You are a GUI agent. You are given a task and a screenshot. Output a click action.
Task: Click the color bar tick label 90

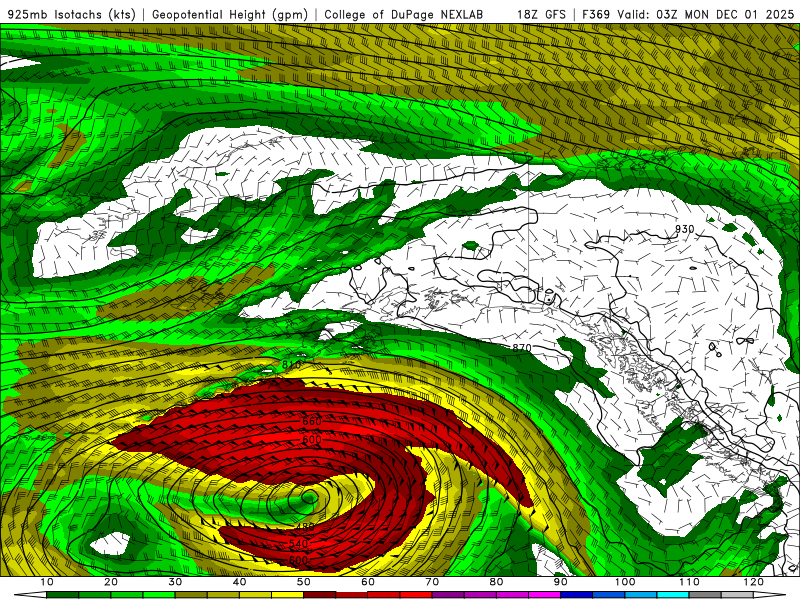561,582
